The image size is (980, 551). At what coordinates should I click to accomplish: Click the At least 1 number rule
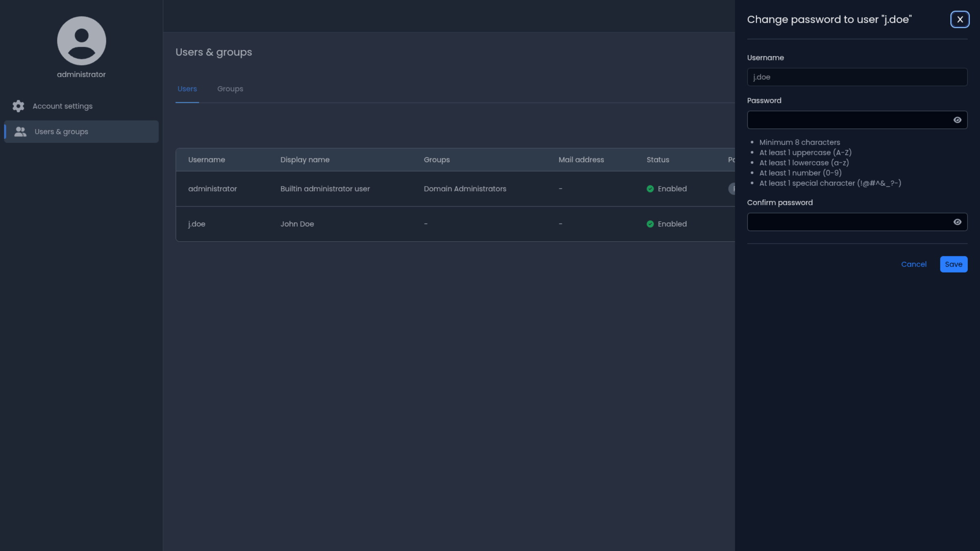tap(800, 173)
